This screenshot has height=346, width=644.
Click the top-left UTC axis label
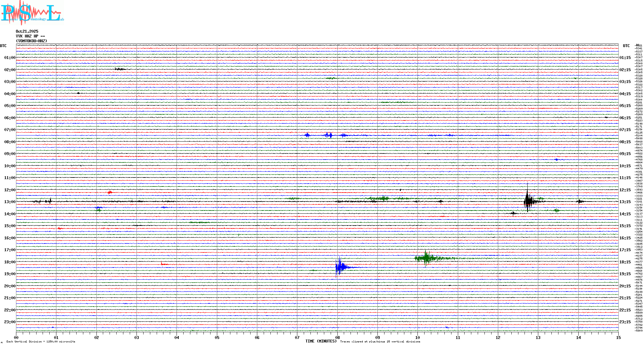click(x=3, y=46)
